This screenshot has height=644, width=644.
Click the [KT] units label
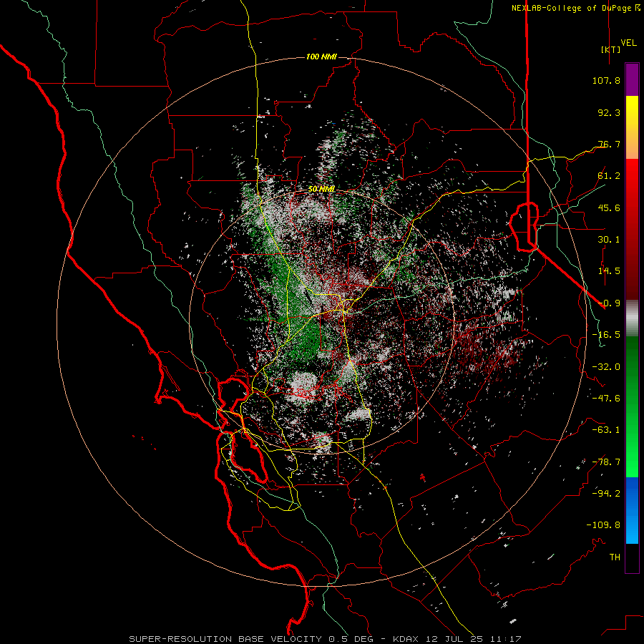click(x=610, y=49)
